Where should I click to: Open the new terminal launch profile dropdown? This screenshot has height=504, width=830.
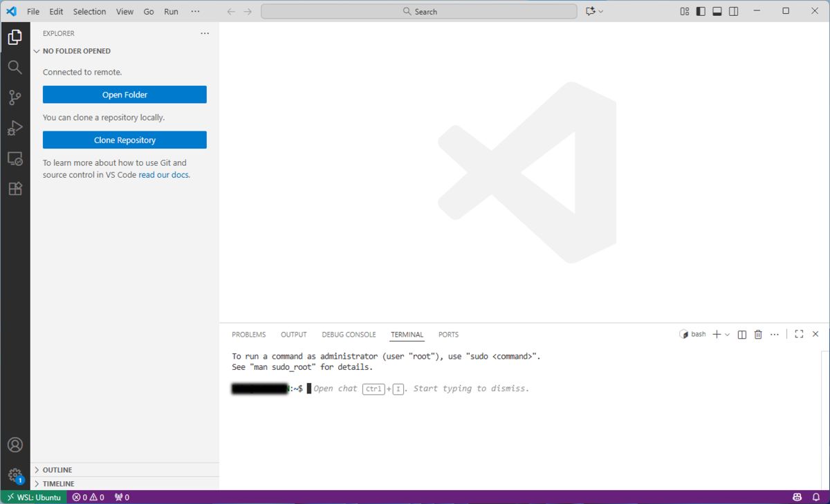tap(727, 335)
